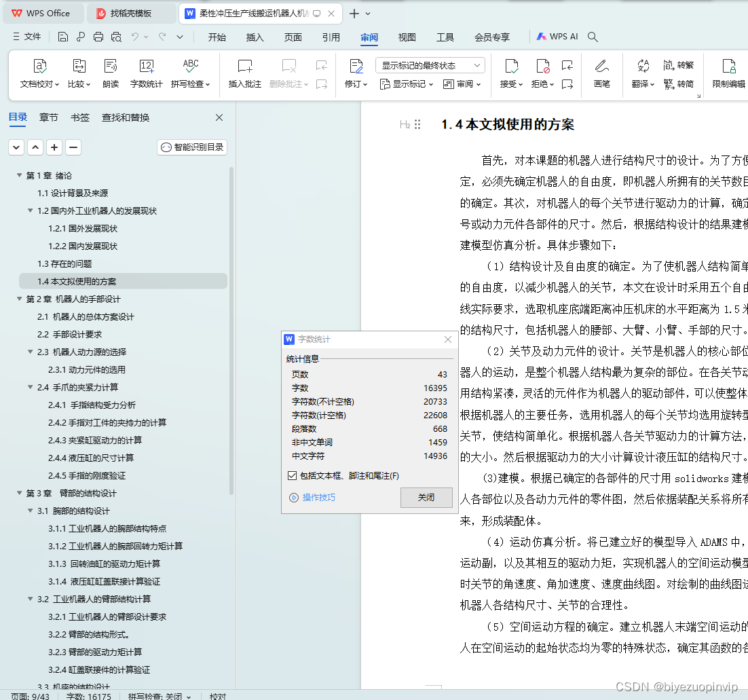748x700 pixels.
Task: Switch to the 章节 navigation tab
Action: point(49,117)
